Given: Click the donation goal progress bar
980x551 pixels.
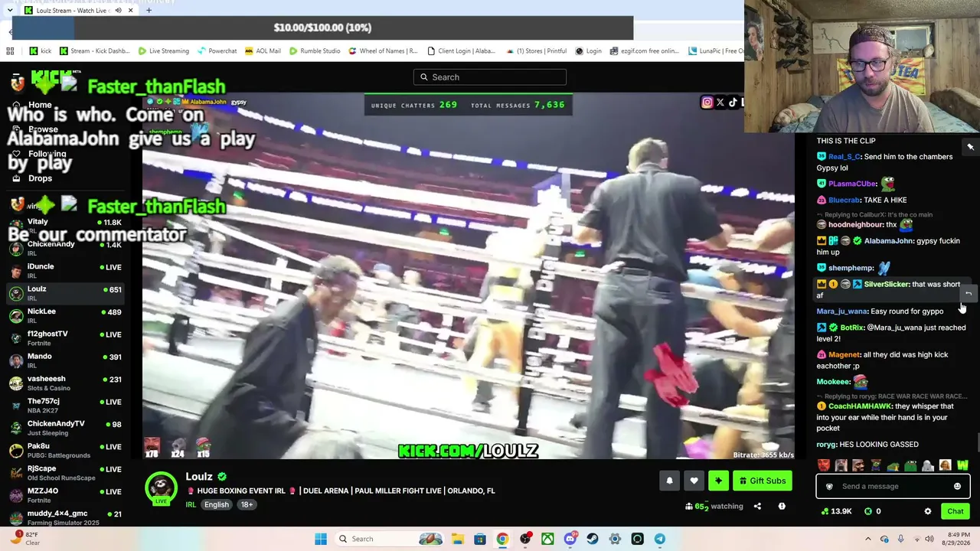Looking at the screenshot, I should [322, 28].
